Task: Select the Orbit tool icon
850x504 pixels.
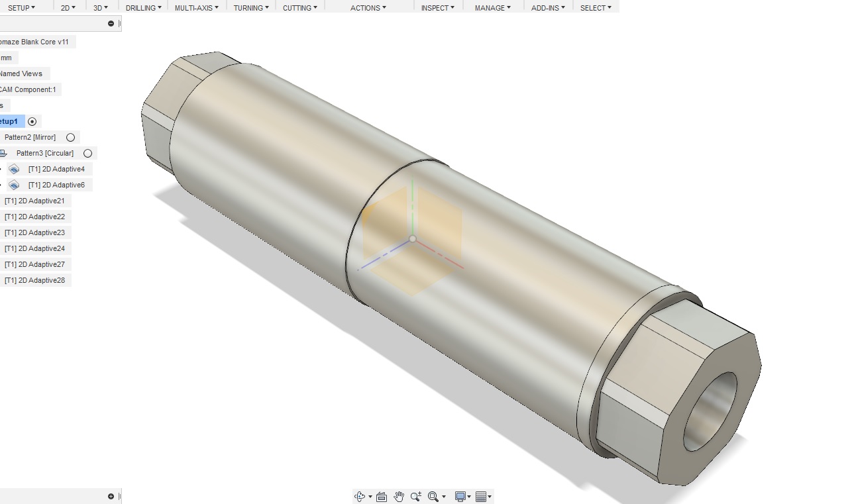Action: pyautogui.click(x=359, y=497)
